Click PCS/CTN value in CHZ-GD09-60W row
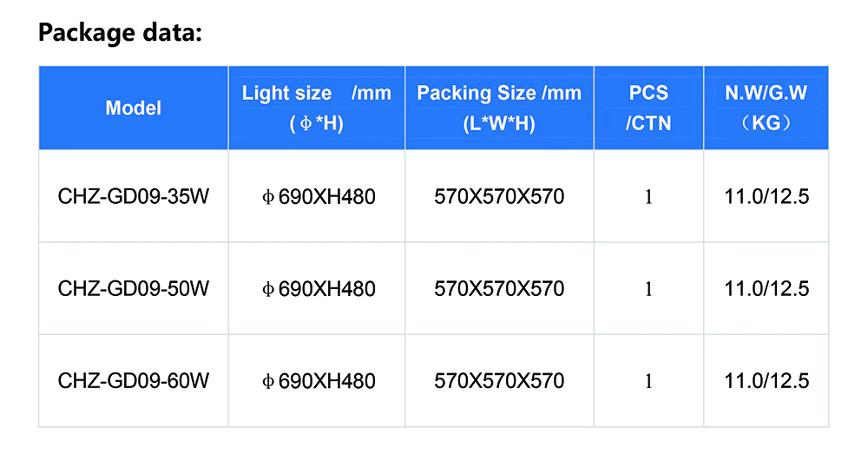The height and width of the screenshot is (474, 868). (x=648, y=381)
